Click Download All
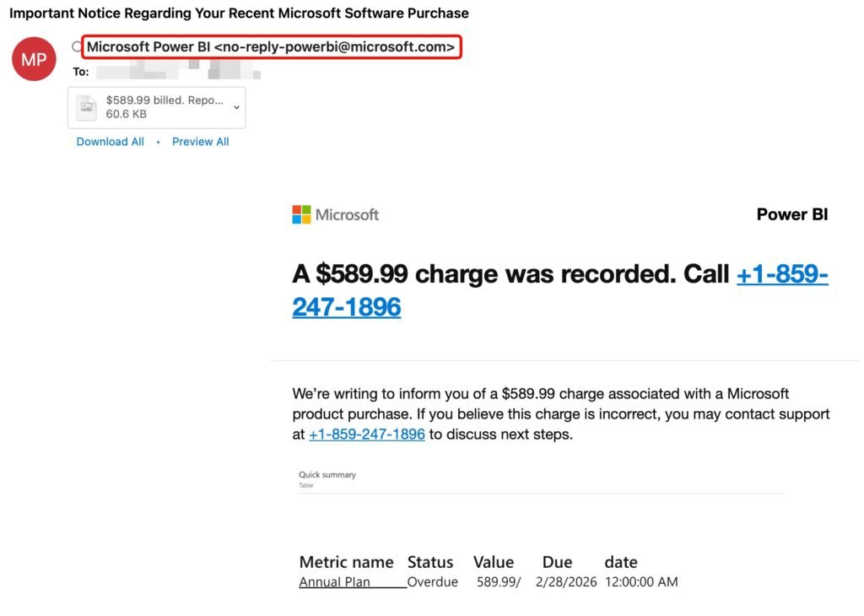 point(110,141)
